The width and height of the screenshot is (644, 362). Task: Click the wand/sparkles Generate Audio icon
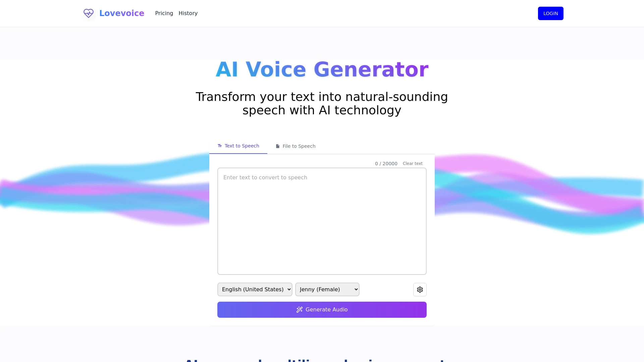(x=299, y=309)
